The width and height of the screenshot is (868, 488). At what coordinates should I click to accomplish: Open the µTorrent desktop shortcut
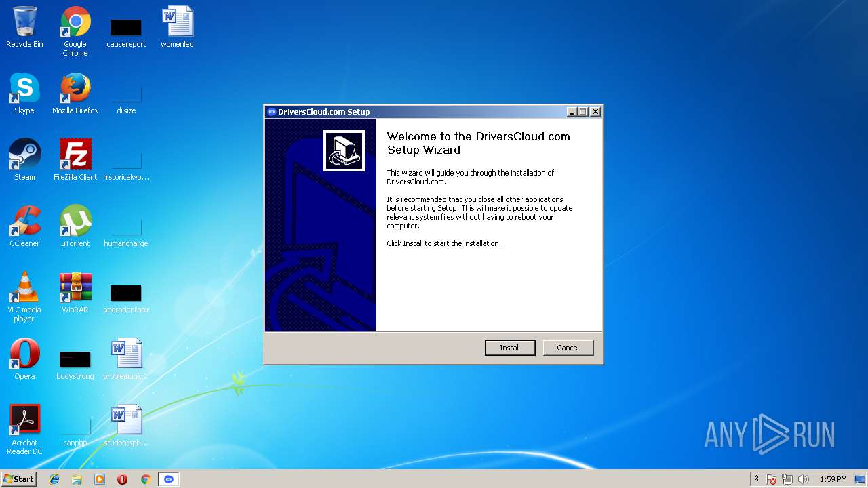point(75,226)
